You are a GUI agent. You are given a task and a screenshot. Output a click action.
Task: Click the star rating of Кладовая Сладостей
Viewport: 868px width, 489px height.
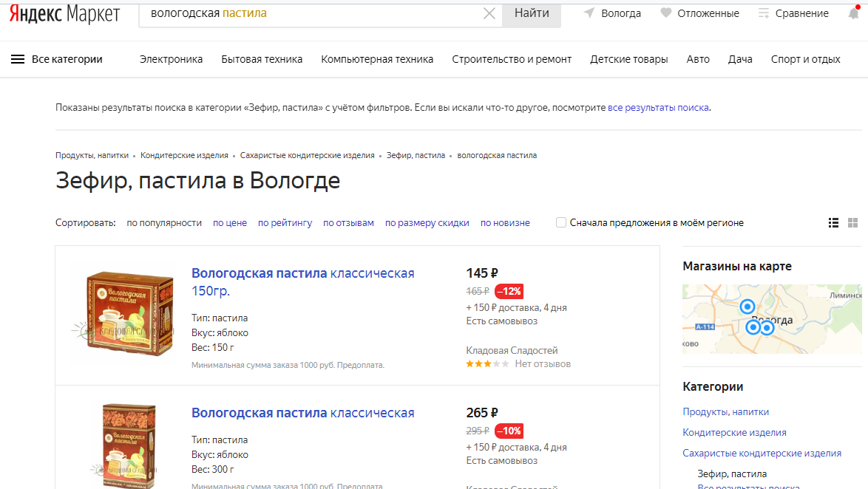pyautogui.click(x=487, y=364)
